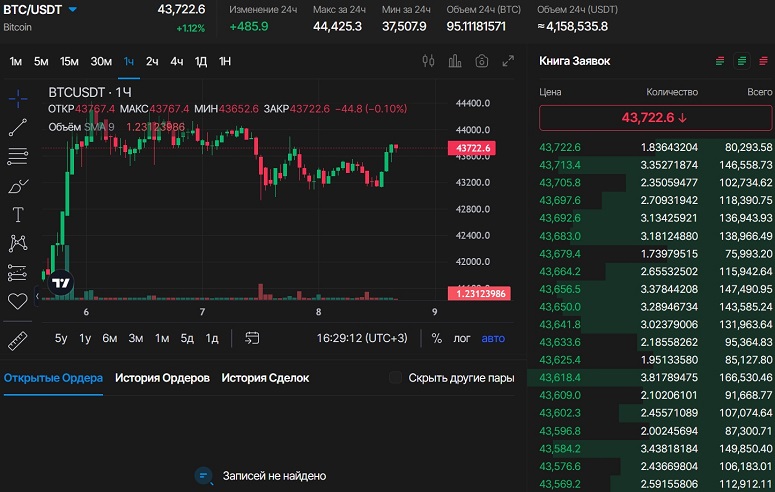Image resolution: width=775 pixels, height=492 pixels.
Task: Toggle the "лог" logarithmic scale
Action: [x=462, y=339]
